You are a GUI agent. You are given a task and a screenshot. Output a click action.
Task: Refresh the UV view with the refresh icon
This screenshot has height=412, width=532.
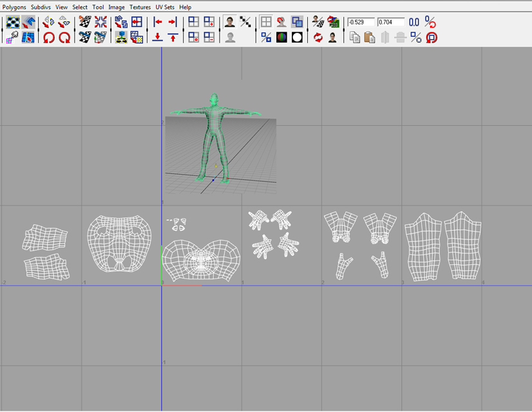click(317, 37)
